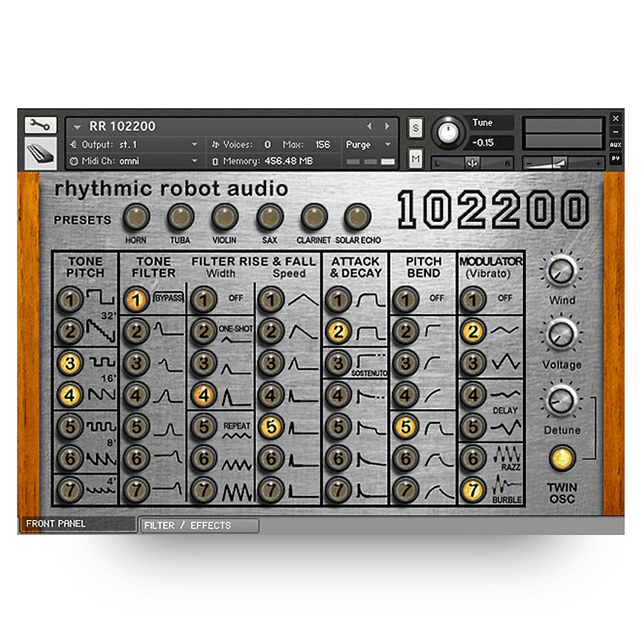Image resolution: width=644 pixels, height=644 pixels.
Task: Select Filter Speed button 1
Action: 271,300
